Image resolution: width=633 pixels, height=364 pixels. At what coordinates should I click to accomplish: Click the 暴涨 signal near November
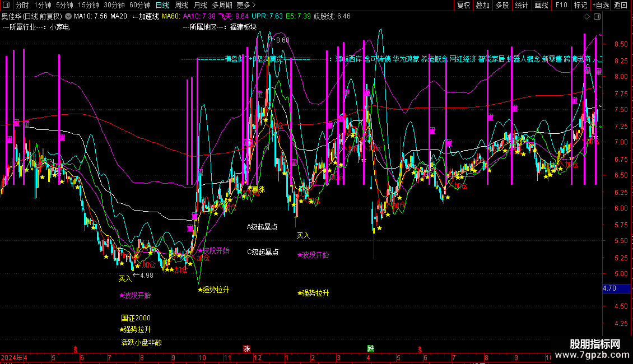(x=258, y=189)
